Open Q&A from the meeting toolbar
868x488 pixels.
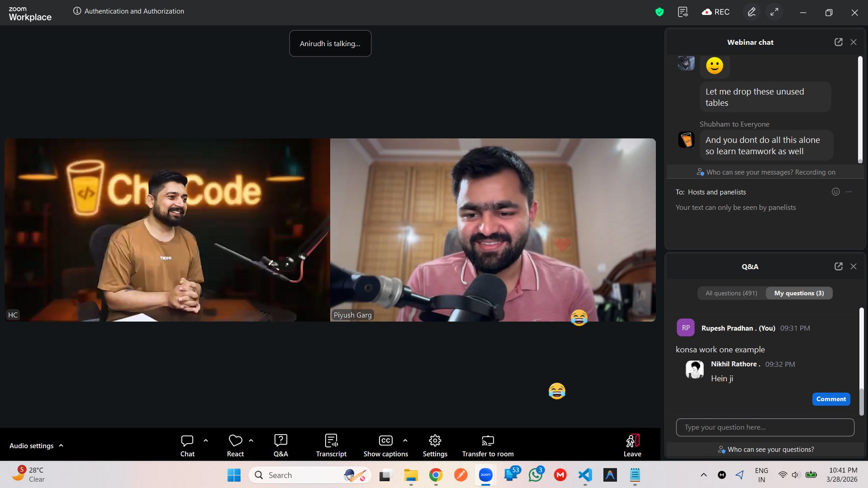(x=280, y=445)
